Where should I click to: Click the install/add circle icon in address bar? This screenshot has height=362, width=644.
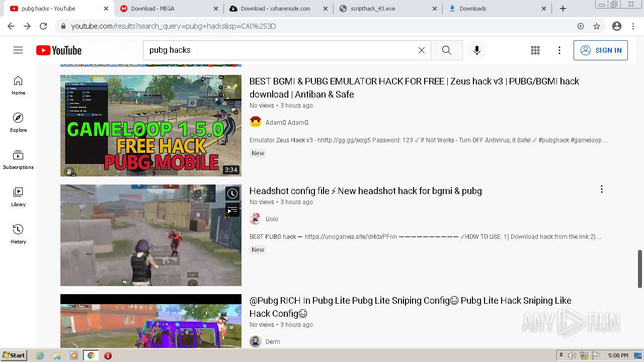pos(581,26)
